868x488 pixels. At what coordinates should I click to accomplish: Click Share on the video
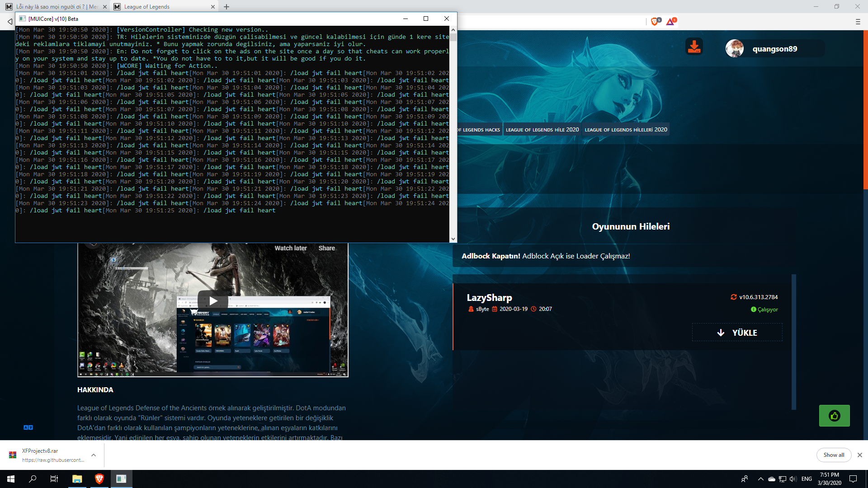point(326,248)
